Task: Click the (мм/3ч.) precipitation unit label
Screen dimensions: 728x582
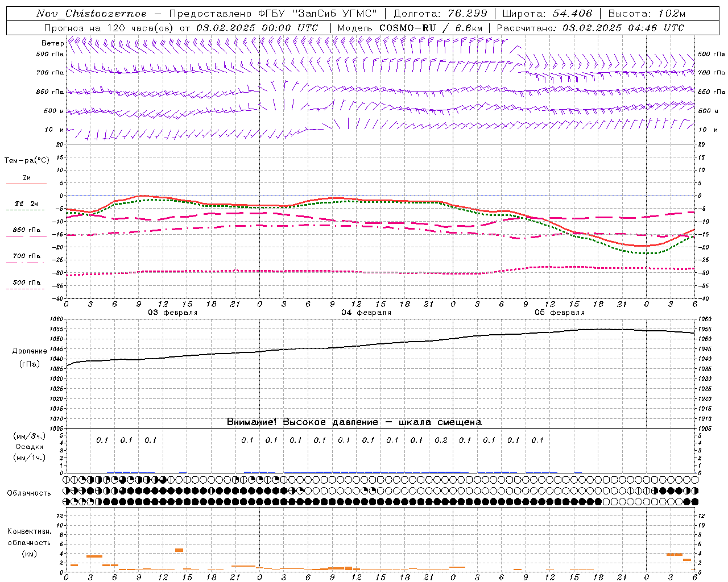Action: (30, 436)
